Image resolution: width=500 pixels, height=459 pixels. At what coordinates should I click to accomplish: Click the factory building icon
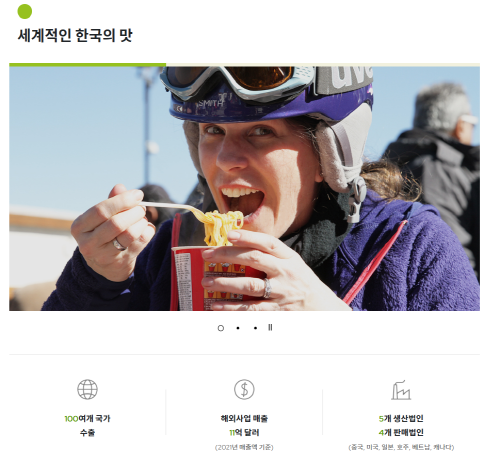[x=401, y=389]
